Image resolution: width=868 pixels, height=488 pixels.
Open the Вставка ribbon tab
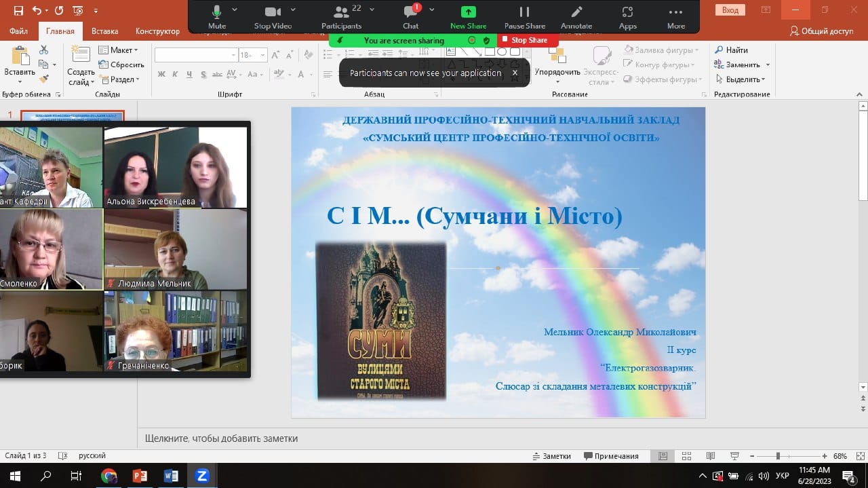click(105, 31)
